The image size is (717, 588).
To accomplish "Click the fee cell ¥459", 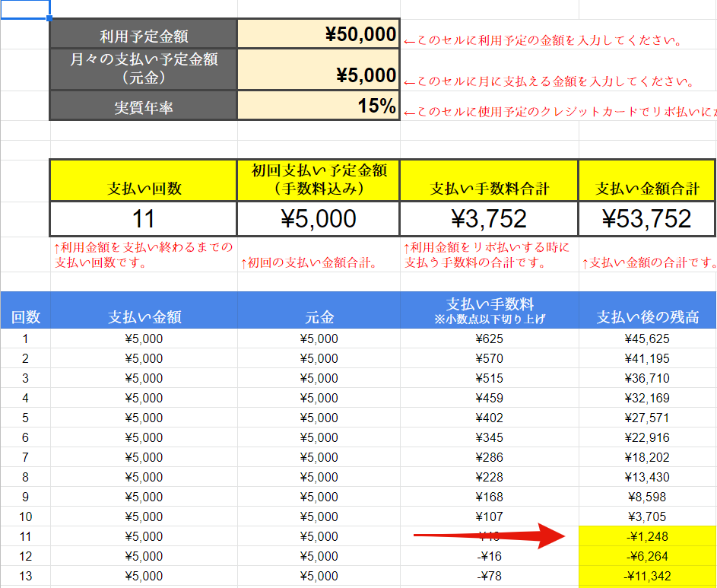I will click(x=490, y=398).
